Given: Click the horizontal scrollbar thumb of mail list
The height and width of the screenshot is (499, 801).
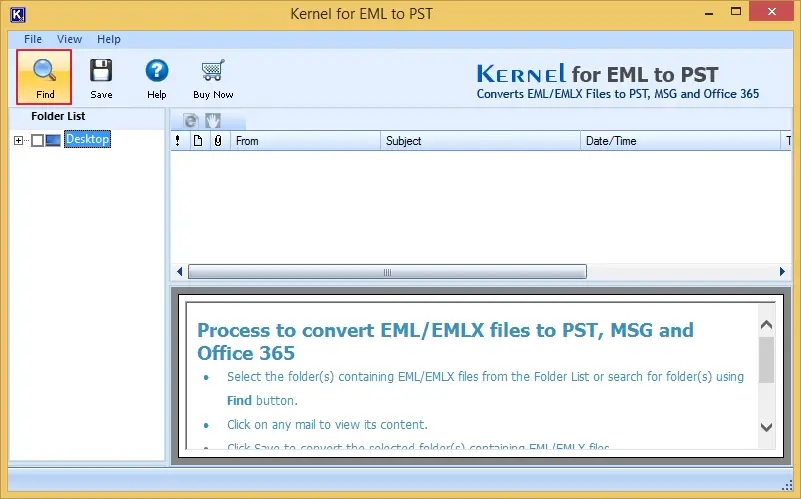Looking at the screenshot, I should coord(387,272).
